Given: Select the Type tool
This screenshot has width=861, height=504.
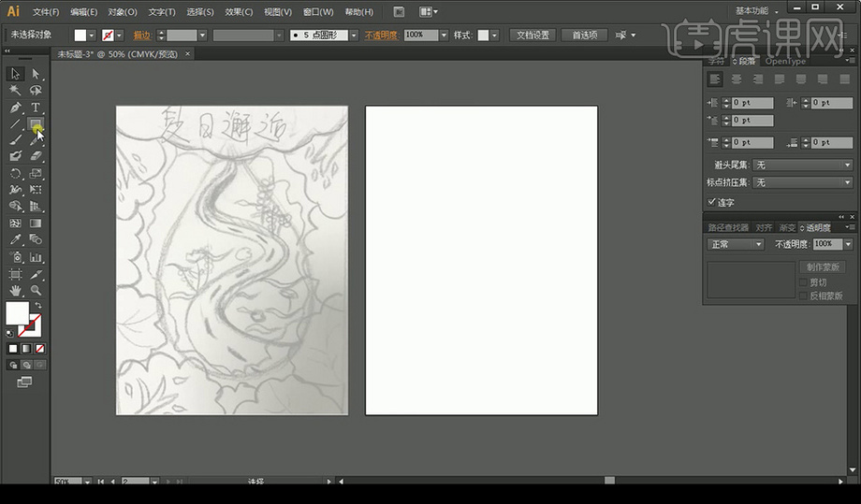Looking at the screenshot, I should coord(36,108).
